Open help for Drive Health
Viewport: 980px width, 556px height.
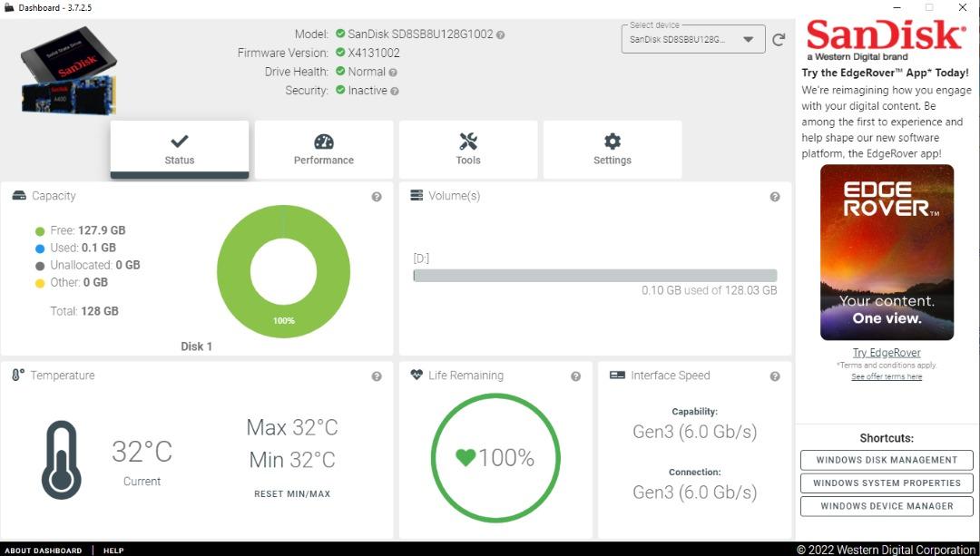[x=393, y=73]
